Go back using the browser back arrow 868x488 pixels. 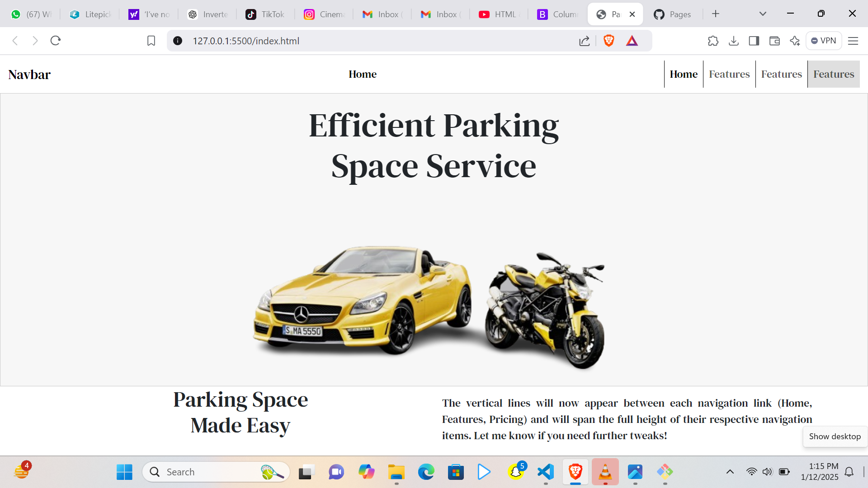point(15,41)
